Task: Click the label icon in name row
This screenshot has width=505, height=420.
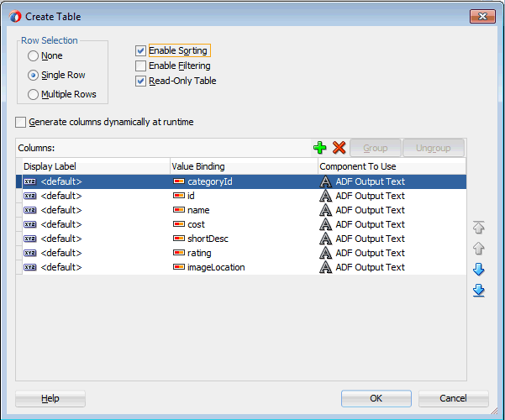Action: pyautogui.click(x=30, y=210)
